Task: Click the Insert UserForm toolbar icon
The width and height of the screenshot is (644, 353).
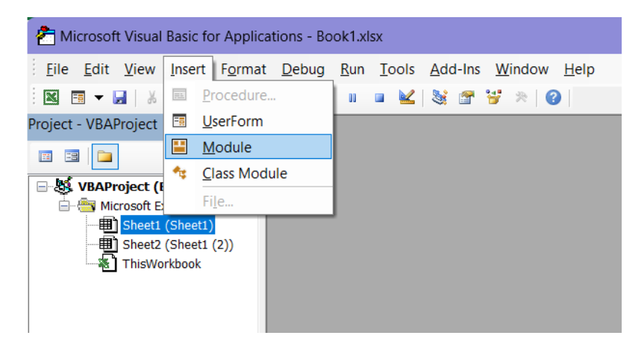Action: tap(78, 98)
